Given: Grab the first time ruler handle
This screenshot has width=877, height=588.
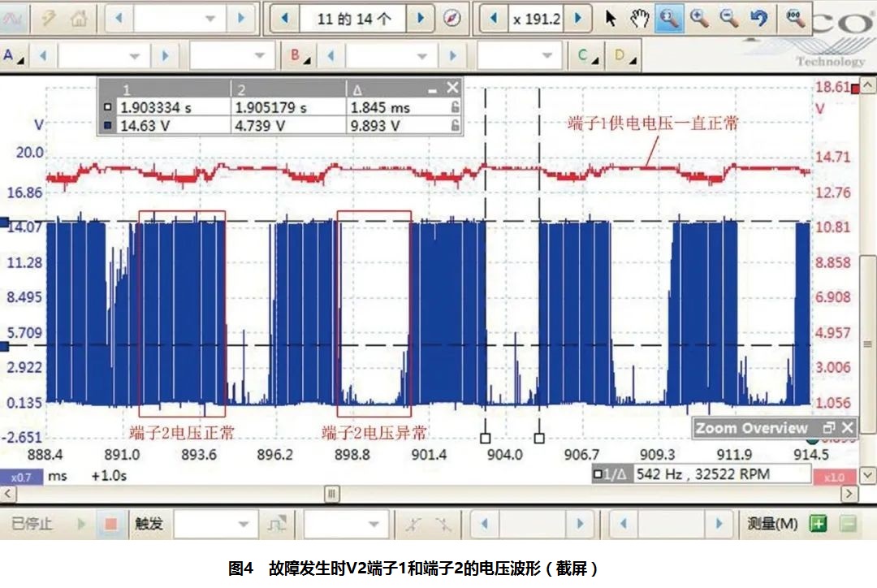Looking at the screenshot, I should point(486,438).
